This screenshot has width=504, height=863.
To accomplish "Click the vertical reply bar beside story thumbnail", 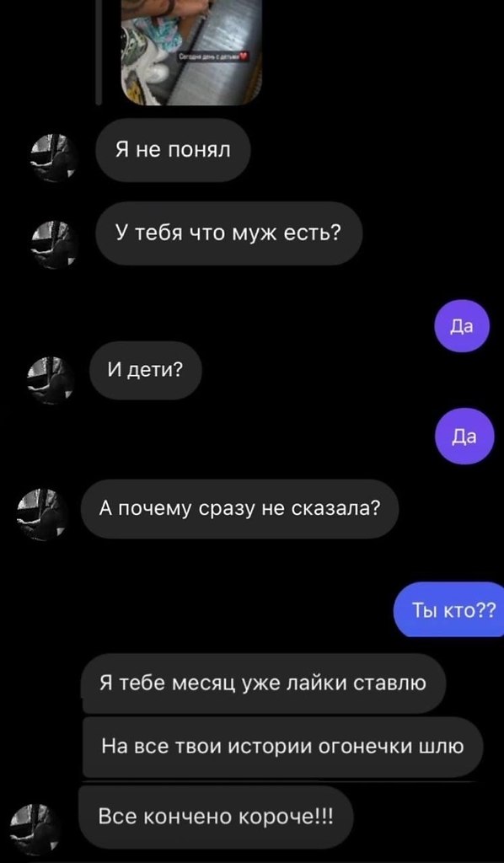I will click(99, 51).
